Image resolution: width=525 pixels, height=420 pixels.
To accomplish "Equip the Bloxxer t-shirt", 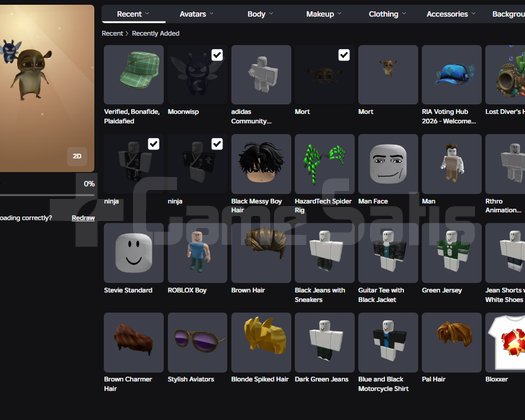I will [505, 342].
